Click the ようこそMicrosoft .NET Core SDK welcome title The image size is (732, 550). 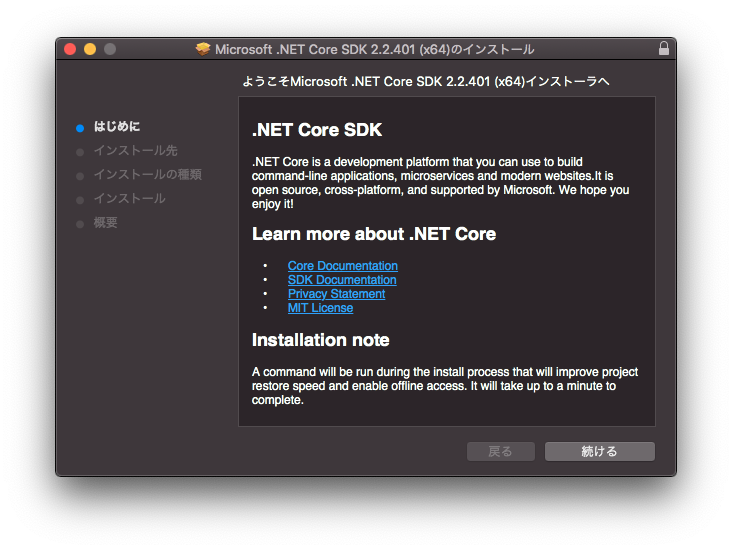point(426,82)
